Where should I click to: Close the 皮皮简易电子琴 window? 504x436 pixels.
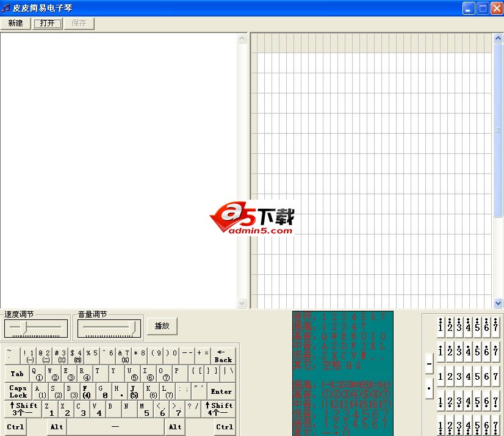(x=497, y=8)
